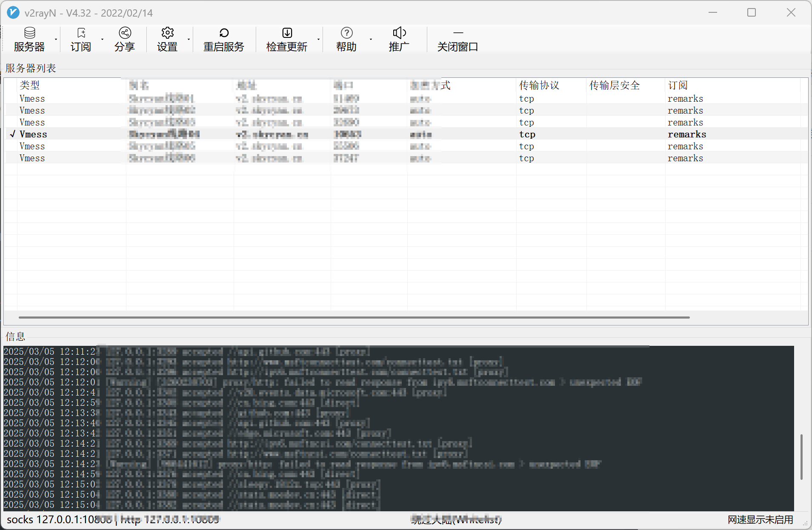Viewport: 812px width, 530px height.
Task: Expand the dropdown arrow beside 帮助
Action: [371, 40]
